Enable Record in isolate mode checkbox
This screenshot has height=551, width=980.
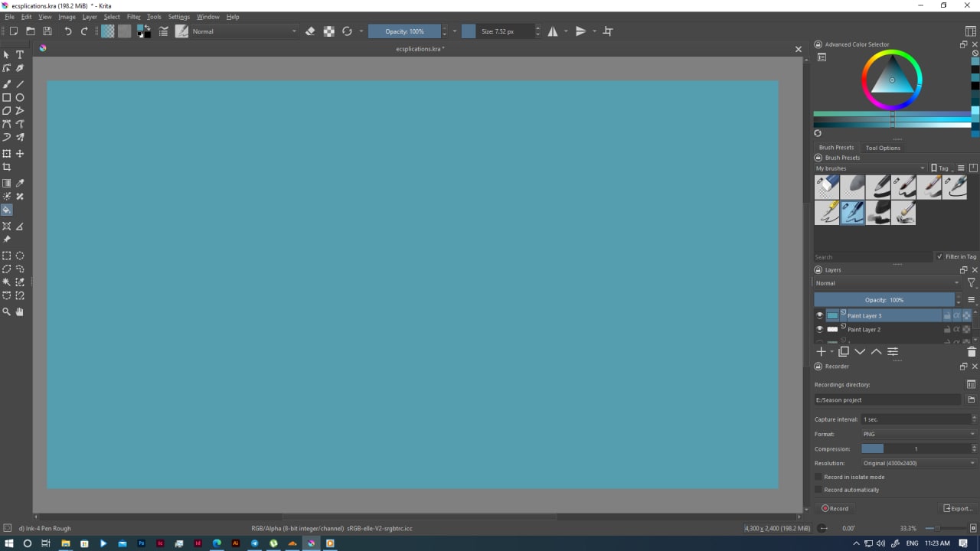818,477
